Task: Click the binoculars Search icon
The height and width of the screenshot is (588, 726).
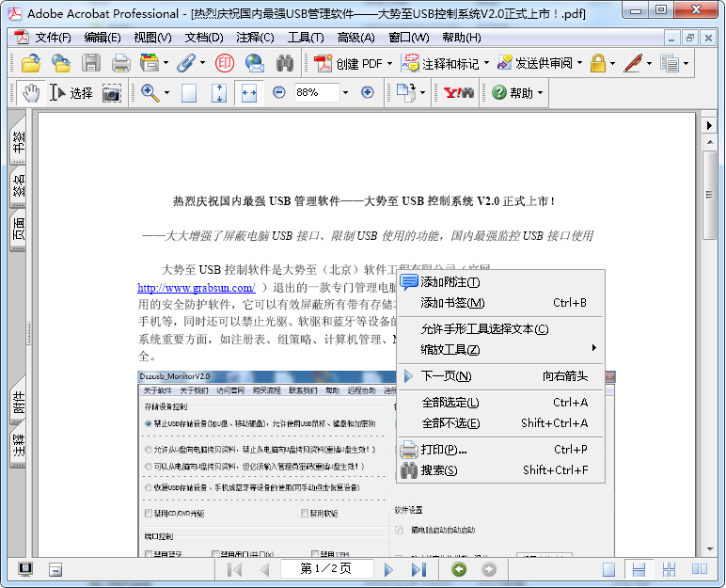Action: click(285, 64)
